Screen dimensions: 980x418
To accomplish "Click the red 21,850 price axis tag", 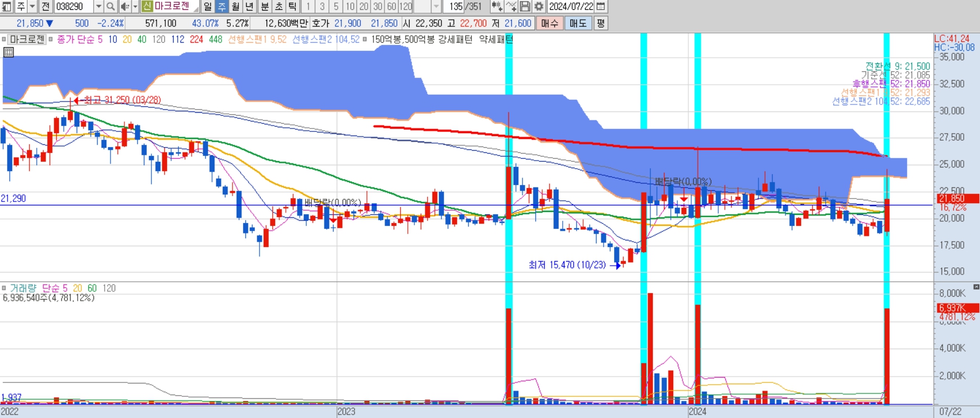I will pos(957,199).
